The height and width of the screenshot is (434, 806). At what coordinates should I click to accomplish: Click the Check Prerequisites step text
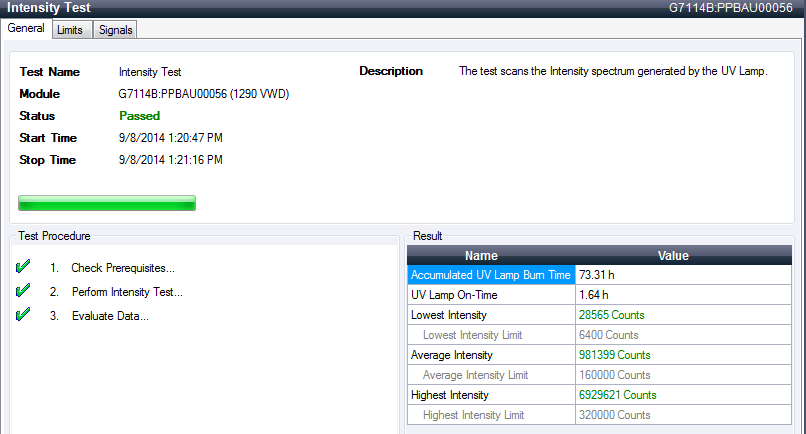tap(123, 268)
